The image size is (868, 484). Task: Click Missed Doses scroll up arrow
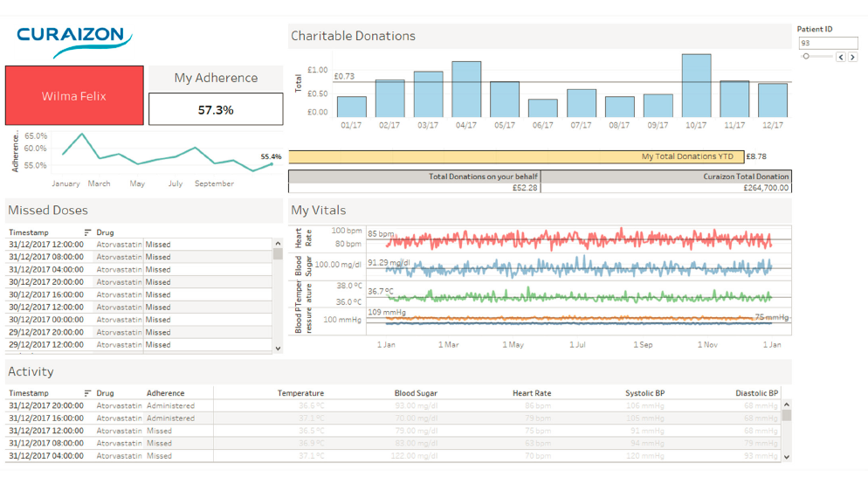pyautogui.click(x=278, y=243)
